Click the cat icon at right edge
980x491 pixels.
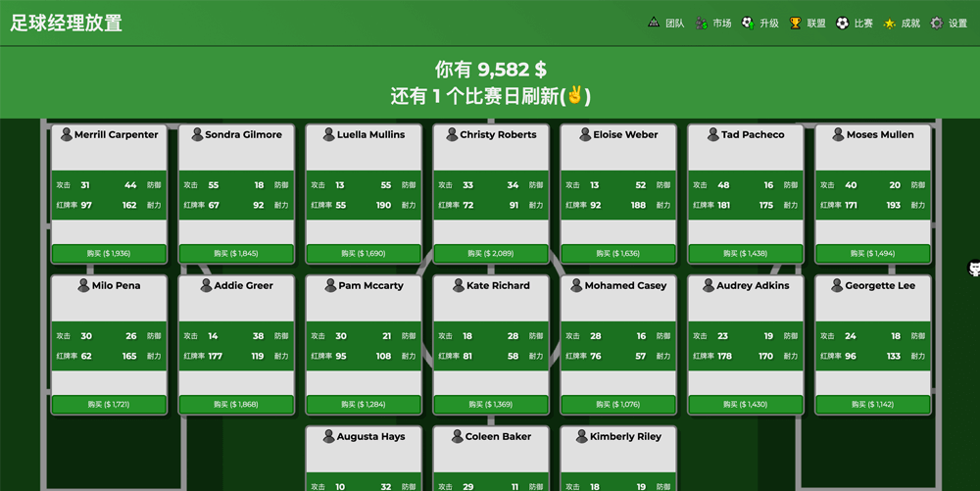(x=974, y=269)
